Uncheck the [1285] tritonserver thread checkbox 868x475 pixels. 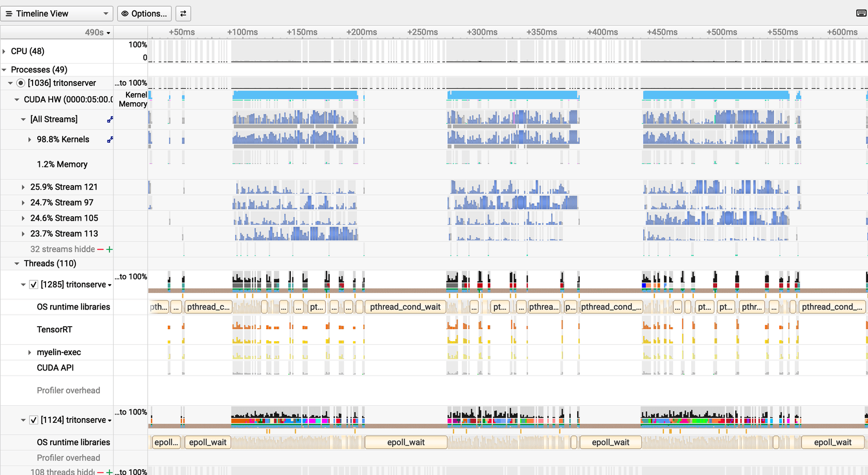point(34,284)
